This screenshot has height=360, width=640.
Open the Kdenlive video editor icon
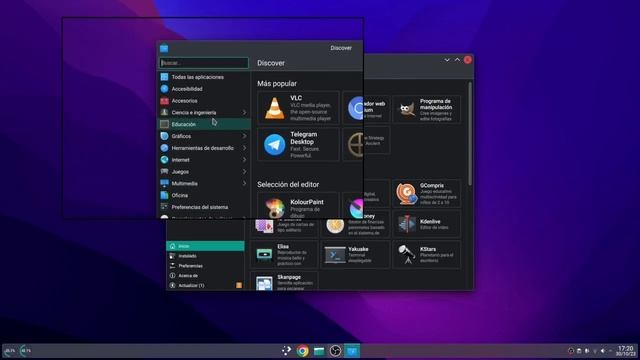pos(407,224)
